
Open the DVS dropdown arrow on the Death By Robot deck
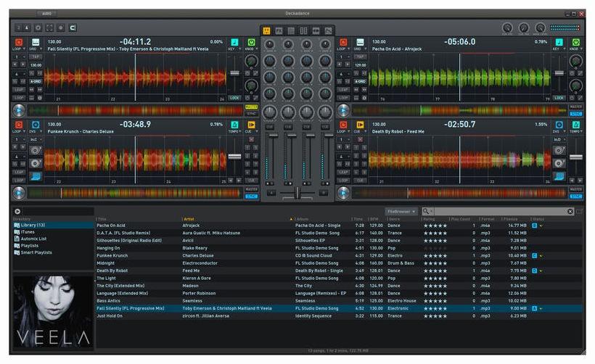tap(565, 131)
